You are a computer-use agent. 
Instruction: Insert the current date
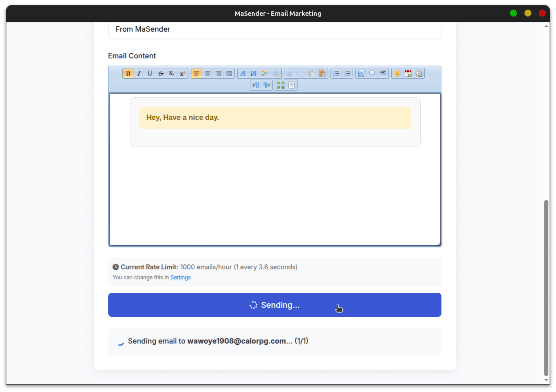[408, 73]
